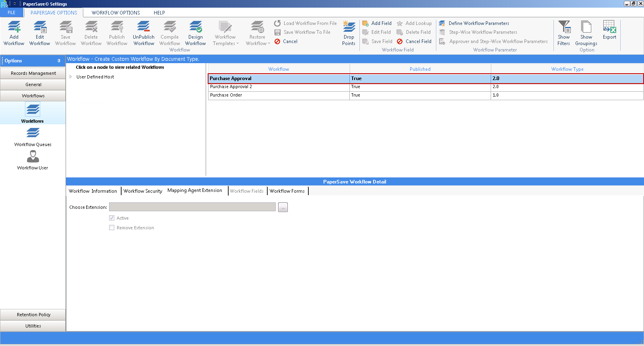The image size is (644, 346).
Task: Click the Save Workflow ribbon icon
Action: click(x=66, y=33)
